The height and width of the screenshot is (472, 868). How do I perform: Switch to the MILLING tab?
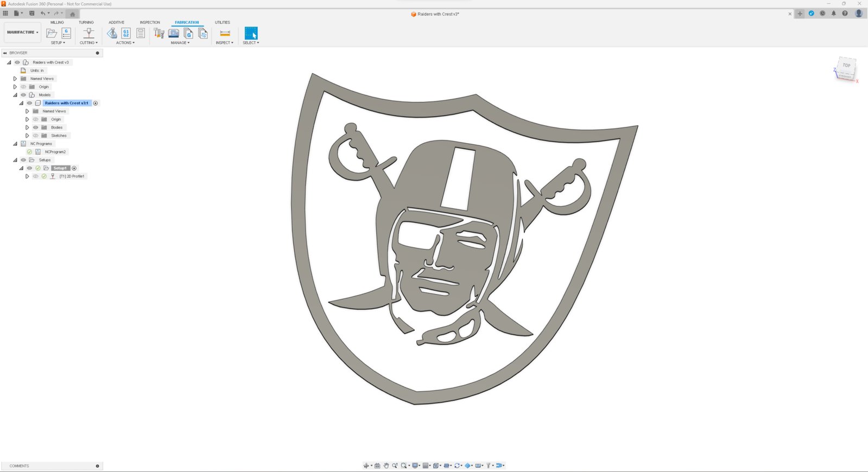tap(57, 22)
